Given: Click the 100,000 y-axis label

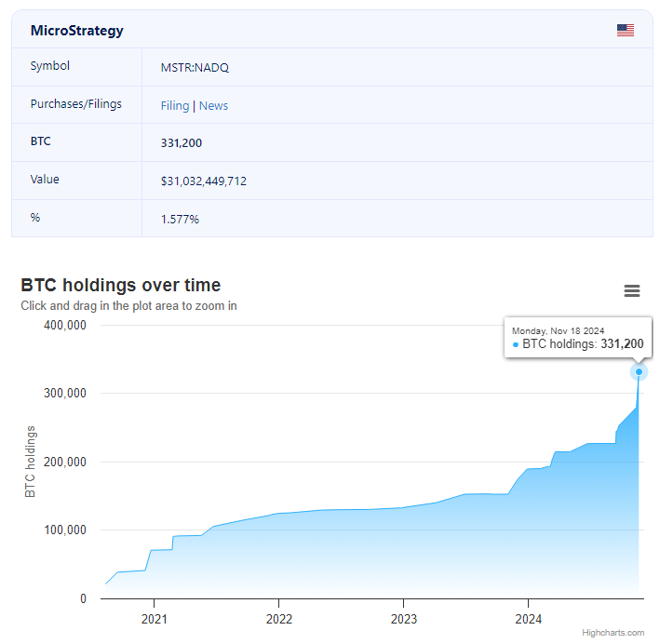Looking at the screenshot, I should (65, 530).
